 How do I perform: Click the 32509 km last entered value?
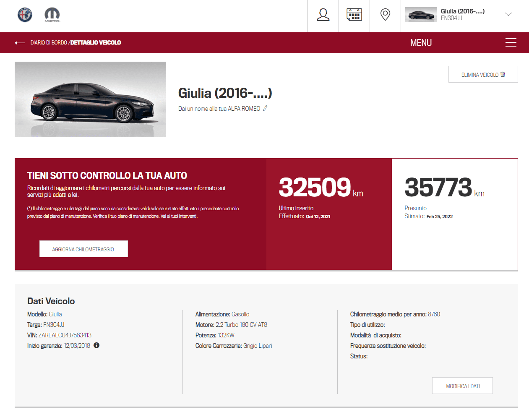pyautogui.click(x=321, y=187)
